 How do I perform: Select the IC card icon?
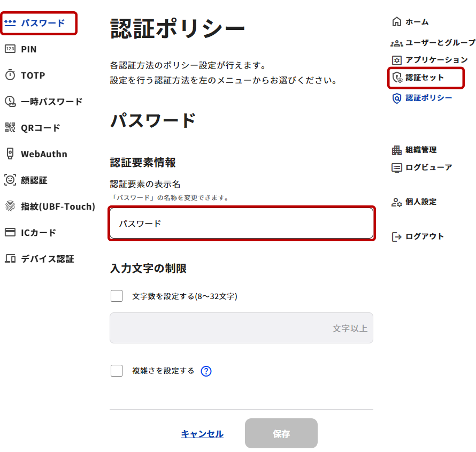click(10, 233)
